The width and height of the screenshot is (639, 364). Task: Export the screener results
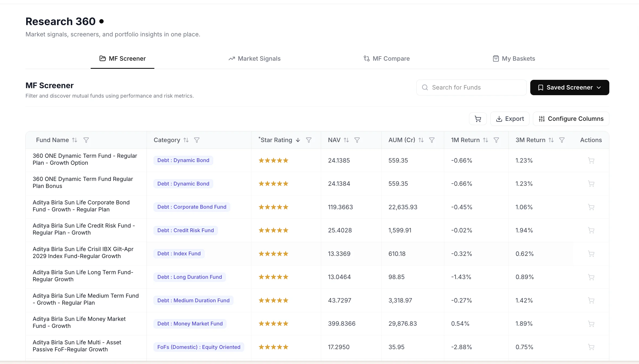[510, 119]
